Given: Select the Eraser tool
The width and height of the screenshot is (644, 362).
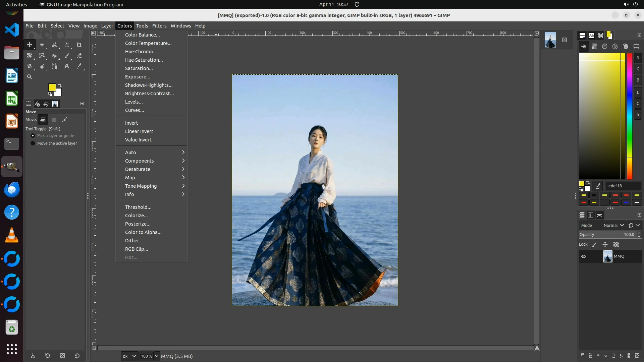Looking at the screenshot, I should click(79, 56).
